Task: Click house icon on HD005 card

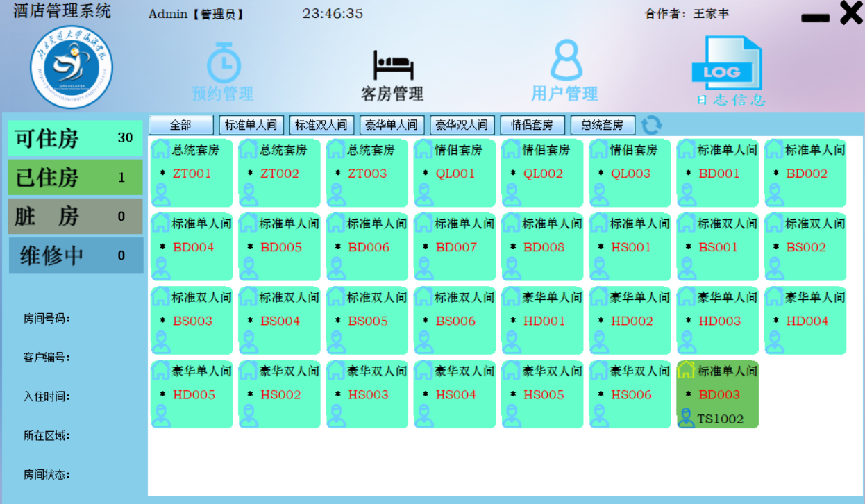Action: (x=161, y=370)
